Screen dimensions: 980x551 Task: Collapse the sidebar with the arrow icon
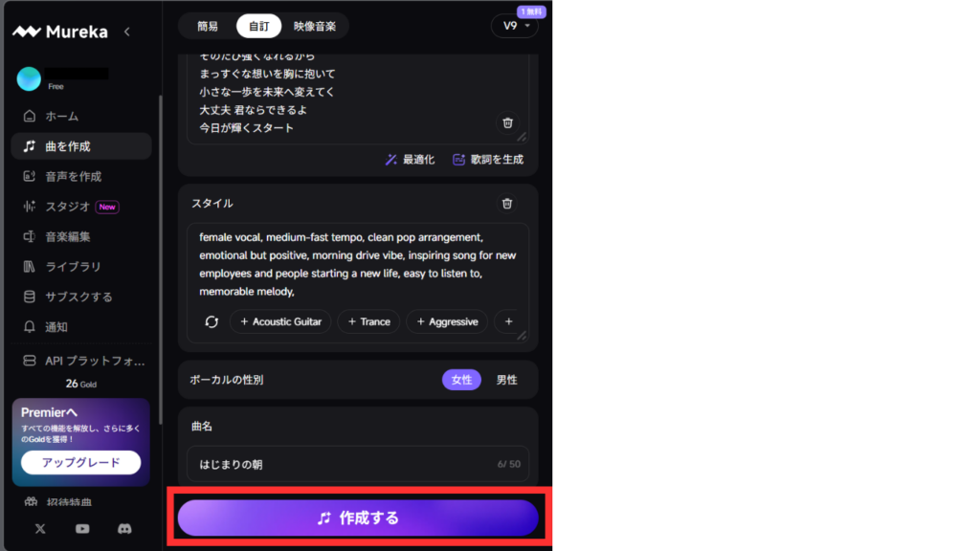[x=127, y=32]
